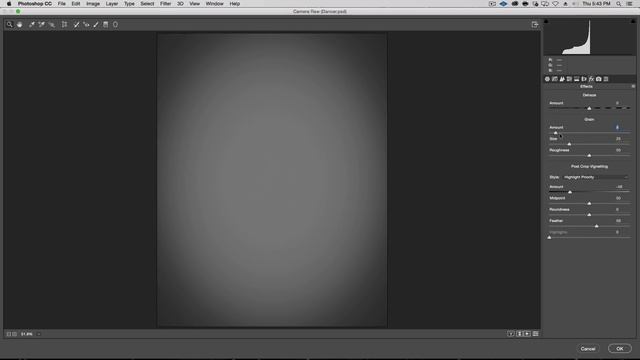The width and height of the screenshot is (640, 360).
Task: Select the Transform tool
Action: pos(64,24)
